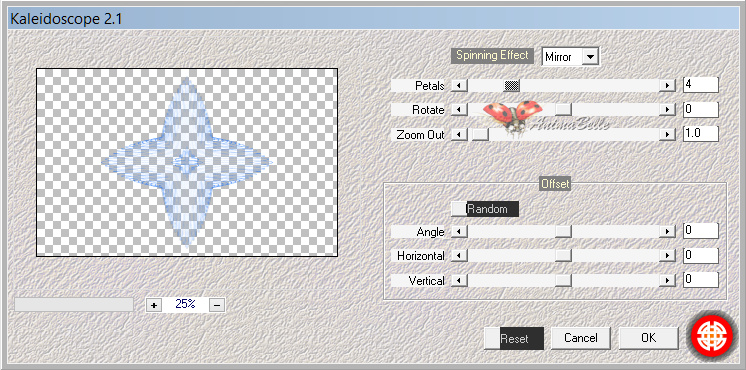The height and width of the screenshot is (370, 746).
Task: Click the Cancel button
Action: [581, 338]
